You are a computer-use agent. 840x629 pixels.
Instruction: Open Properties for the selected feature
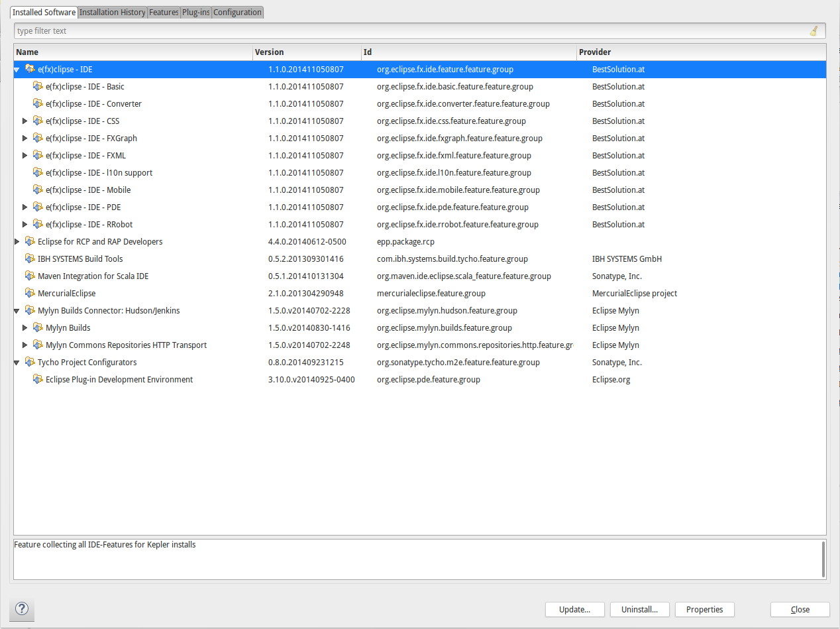705,609
